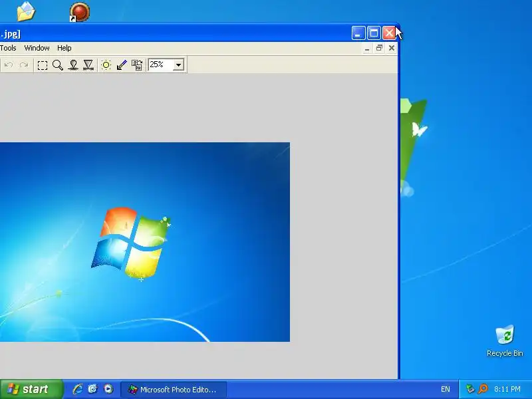Image resolution: width=532 pixels, height=399 pixels.
Task: Click the Windows 7 wallpaper image on canvas
Action: click(145, 242)
